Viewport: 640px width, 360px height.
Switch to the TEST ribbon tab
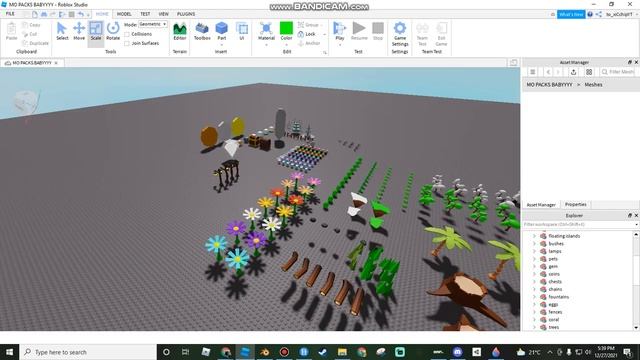pos(145,14)
